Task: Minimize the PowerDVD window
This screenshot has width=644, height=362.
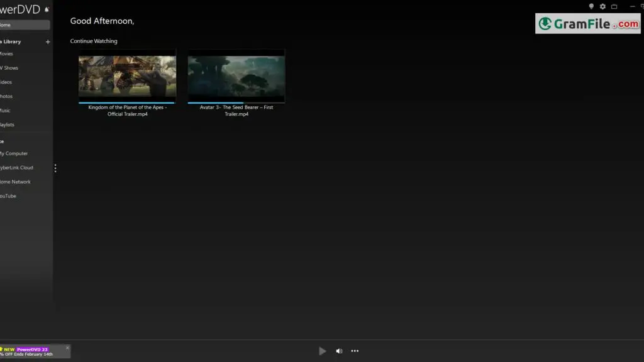Action: tap(632, 6)
